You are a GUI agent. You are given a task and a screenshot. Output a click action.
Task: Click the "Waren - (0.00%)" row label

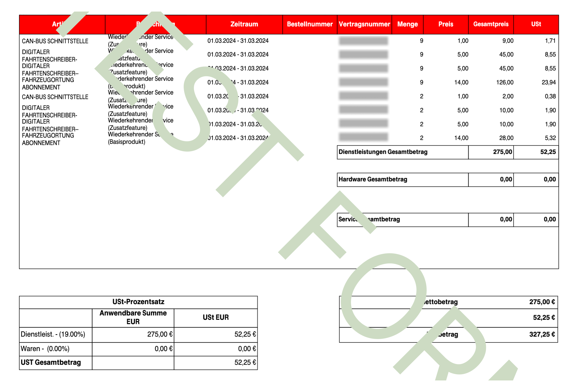pyautogui.click(x=45, y=349)
